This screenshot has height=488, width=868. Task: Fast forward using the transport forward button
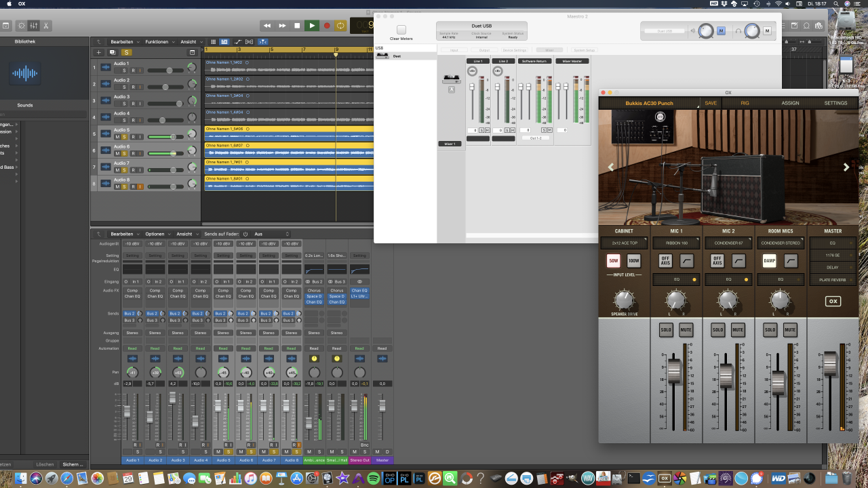click(x=282, y=26)
